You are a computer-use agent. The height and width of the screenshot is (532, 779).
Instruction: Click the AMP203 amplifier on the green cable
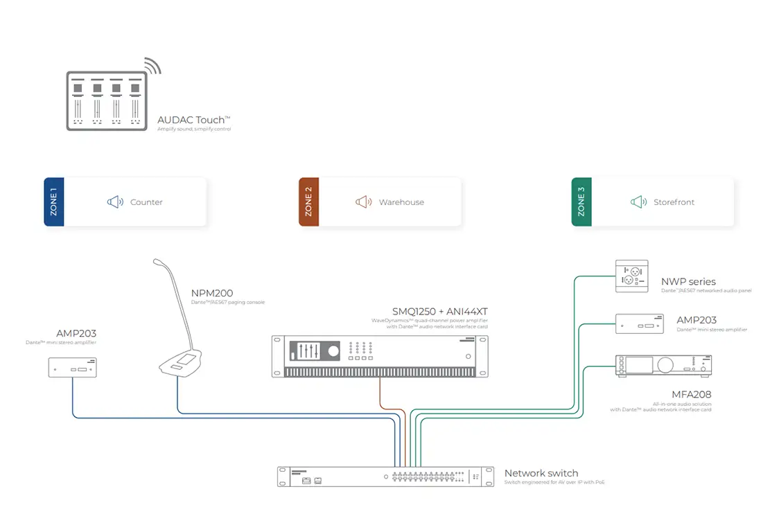[x=636, y=324]
